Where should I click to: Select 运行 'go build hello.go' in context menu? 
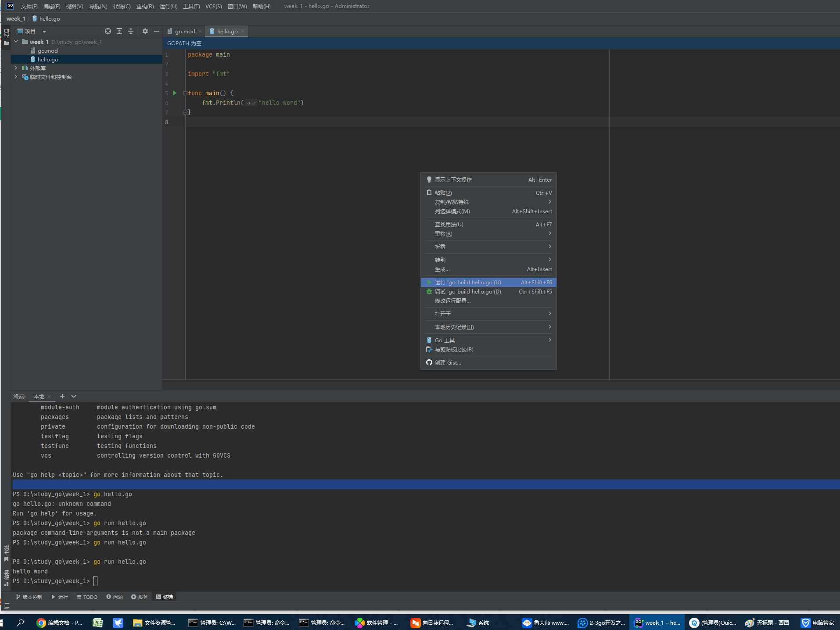coord(468,282)
